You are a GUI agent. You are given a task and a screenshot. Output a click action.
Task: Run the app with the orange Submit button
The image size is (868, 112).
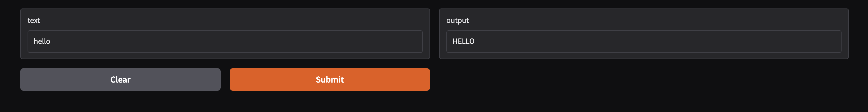(x=330, y=79)
